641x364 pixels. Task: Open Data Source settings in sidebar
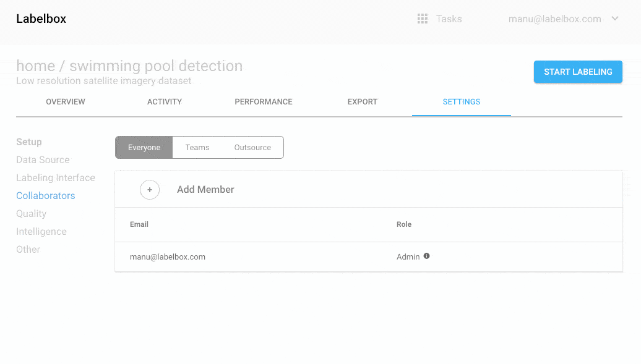tap(43, 160)
